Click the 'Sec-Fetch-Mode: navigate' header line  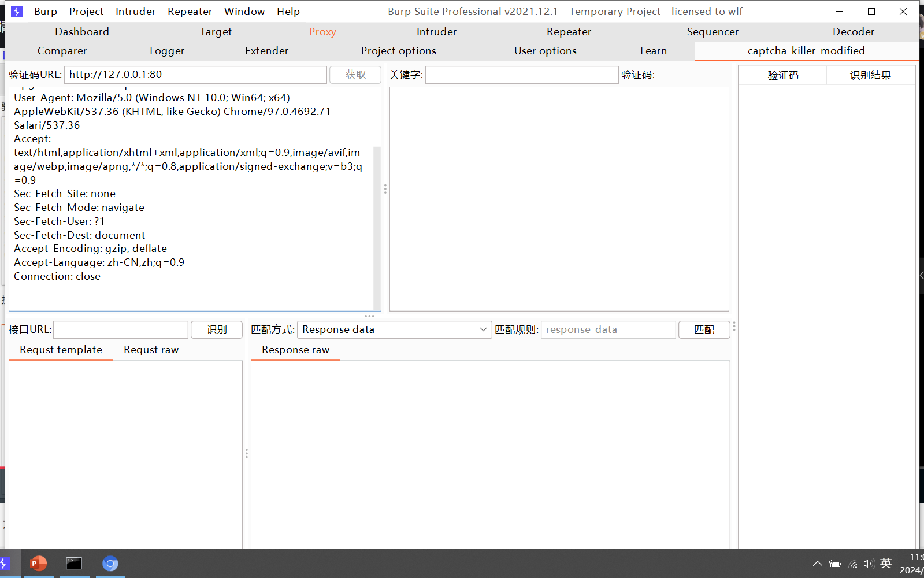tap(79, 208)
